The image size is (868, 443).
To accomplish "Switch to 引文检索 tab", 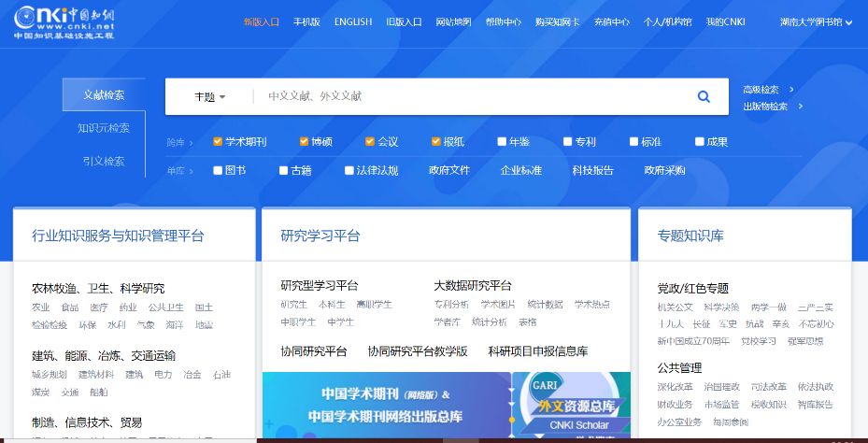I will 104,161.
